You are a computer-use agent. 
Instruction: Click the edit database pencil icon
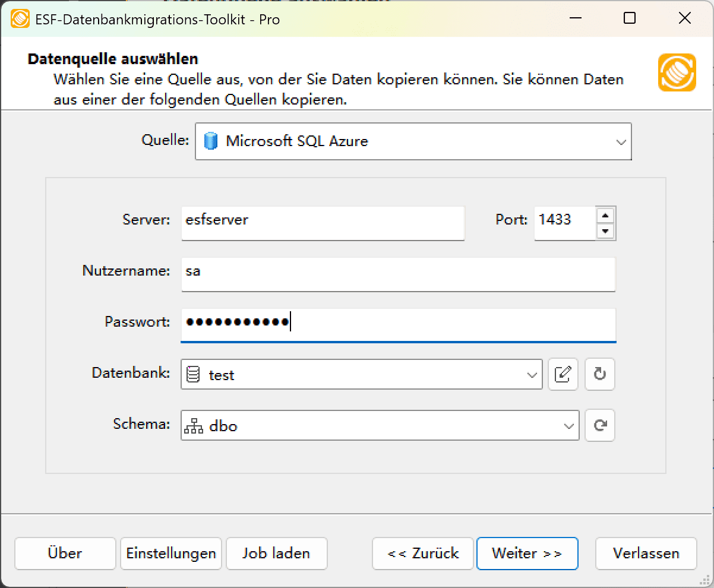point(563,374)
